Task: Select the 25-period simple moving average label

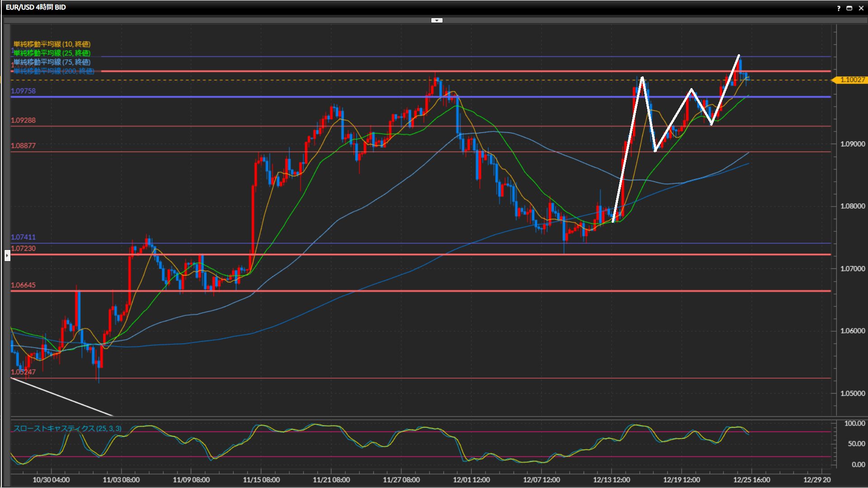Action: [52, 53]
